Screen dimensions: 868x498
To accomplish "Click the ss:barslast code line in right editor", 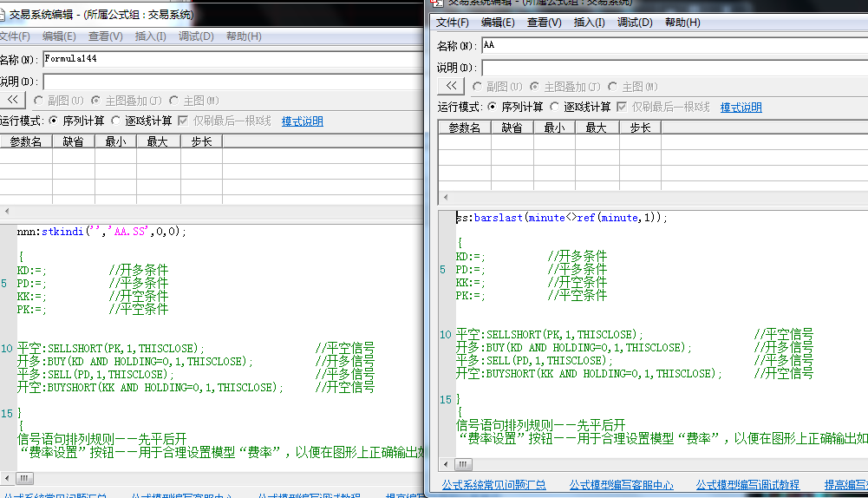I will pyautogui.click(x=561, y=218).
